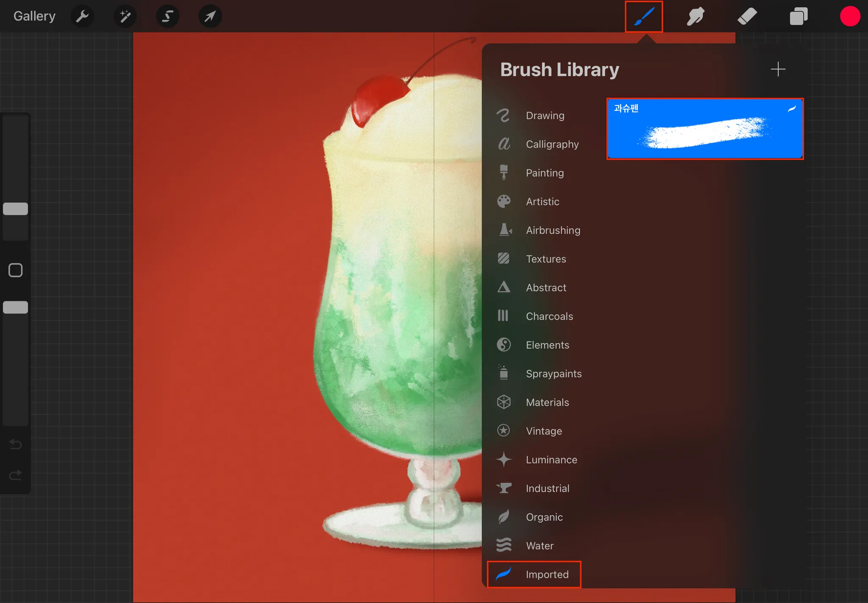Viewport: 868px width, 603px height.
Task: Tap the square modify button in sidebar
Action: pyautogui.click(x=16, y=270)
